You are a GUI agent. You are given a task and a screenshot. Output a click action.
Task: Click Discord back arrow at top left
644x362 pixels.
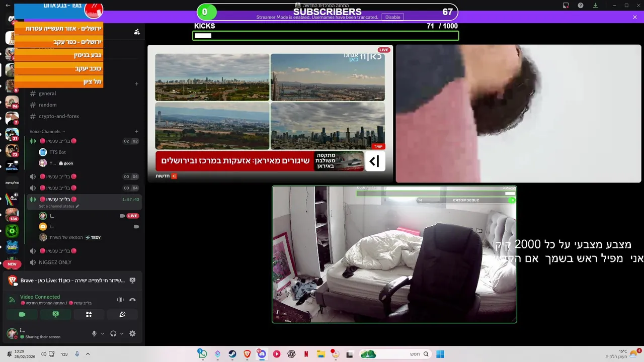8,6
